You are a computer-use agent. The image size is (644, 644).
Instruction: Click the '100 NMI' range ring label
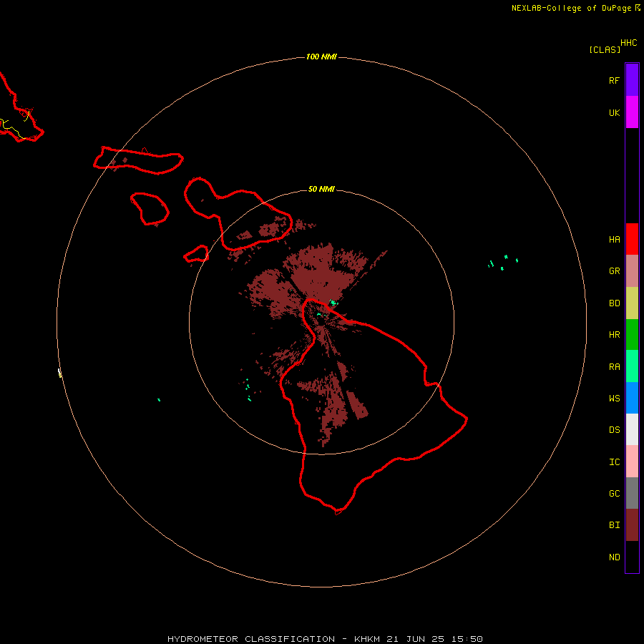[321, 57]
